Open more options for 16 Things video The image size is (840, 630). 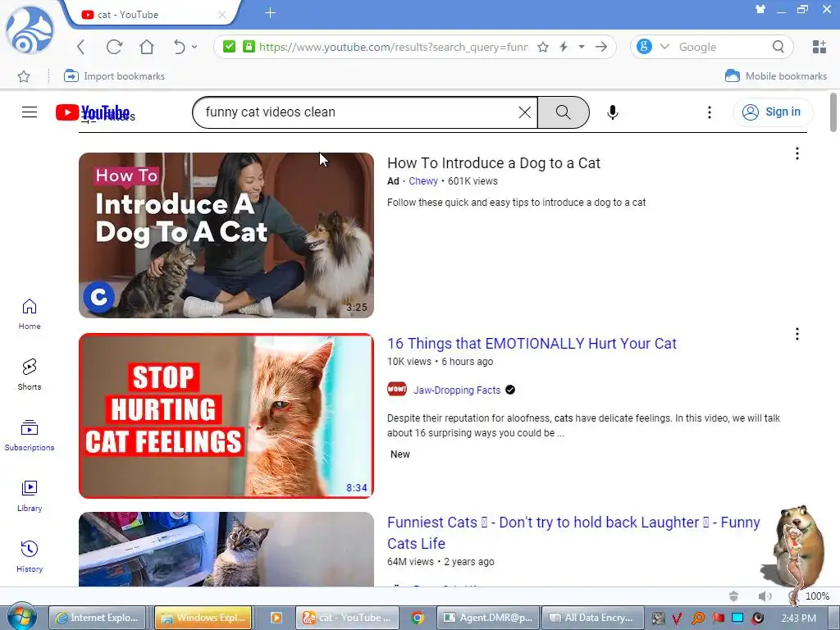797,335
